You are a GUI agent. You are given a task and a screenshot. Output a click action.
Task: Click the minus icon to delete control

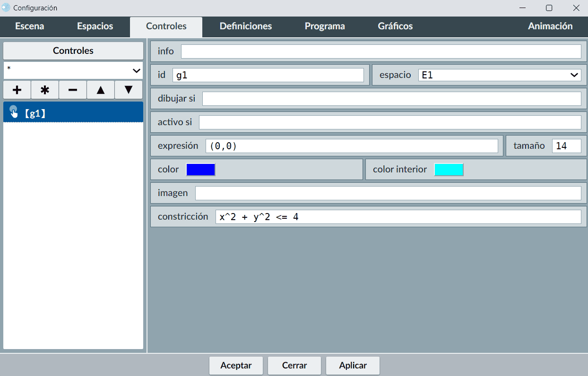tap(73, 90)
